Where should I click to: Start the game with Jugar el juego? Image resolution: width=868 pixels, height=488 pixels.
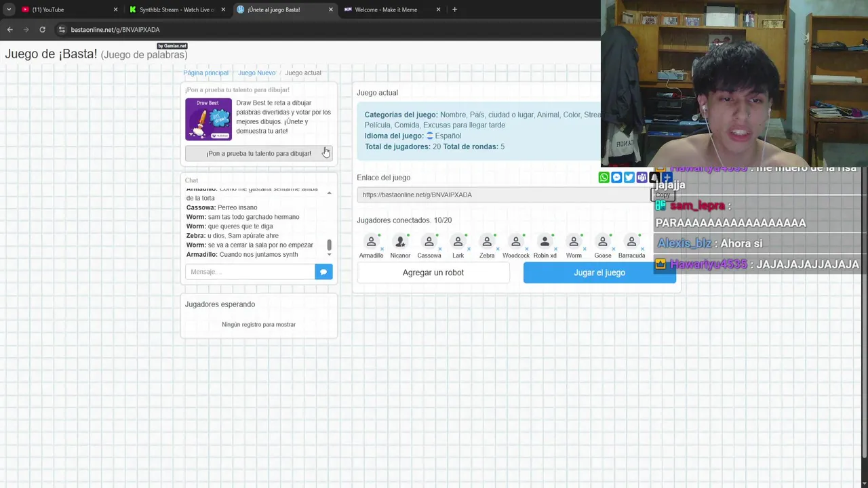(599, 272)
